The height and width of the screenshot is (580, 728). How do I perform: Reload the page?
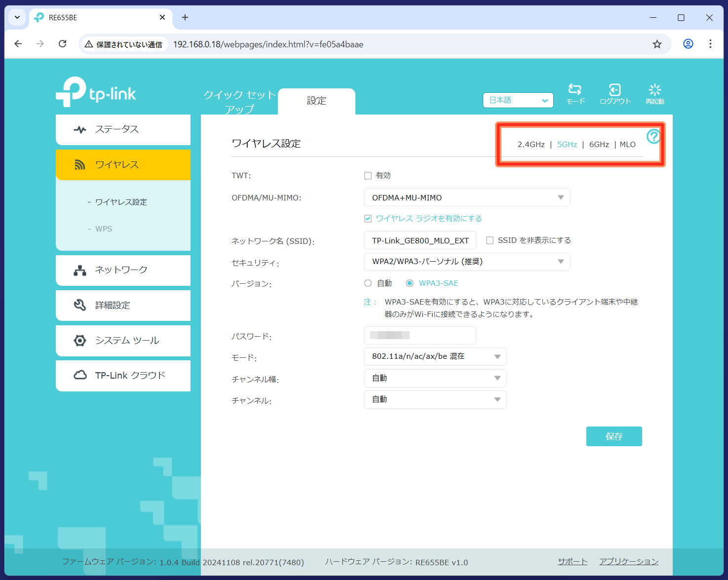pos(63,44)
